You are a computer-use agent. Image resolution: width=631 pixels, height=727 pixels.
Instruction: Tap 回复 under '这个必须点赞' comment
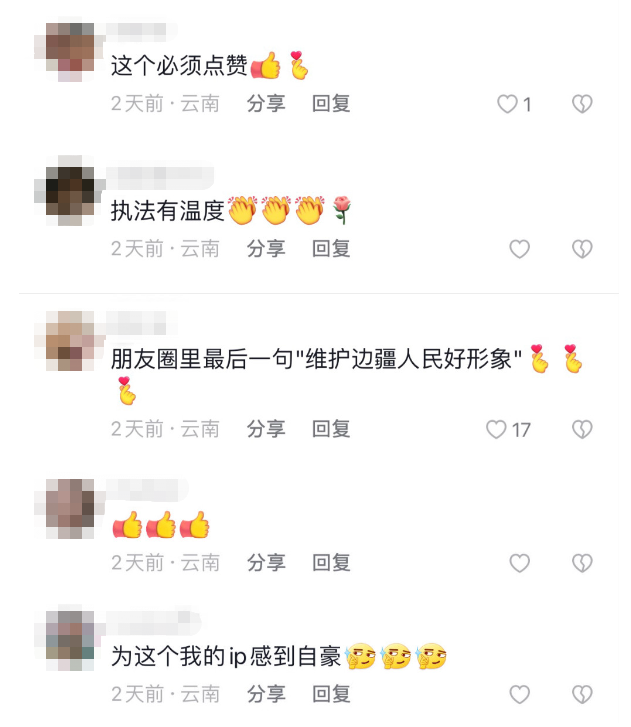[331, 103]
